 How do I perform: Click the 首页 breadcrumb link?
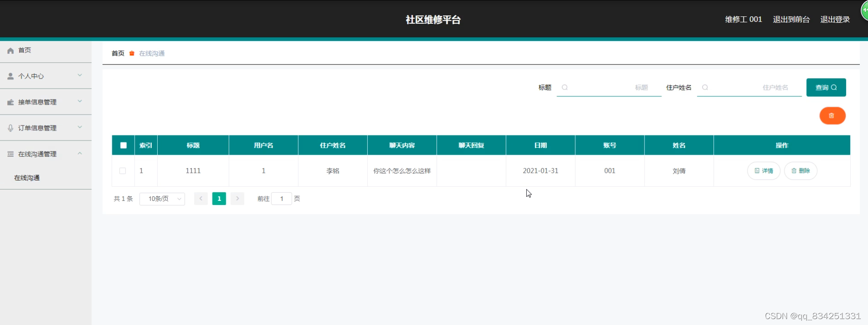pos(118,53)
